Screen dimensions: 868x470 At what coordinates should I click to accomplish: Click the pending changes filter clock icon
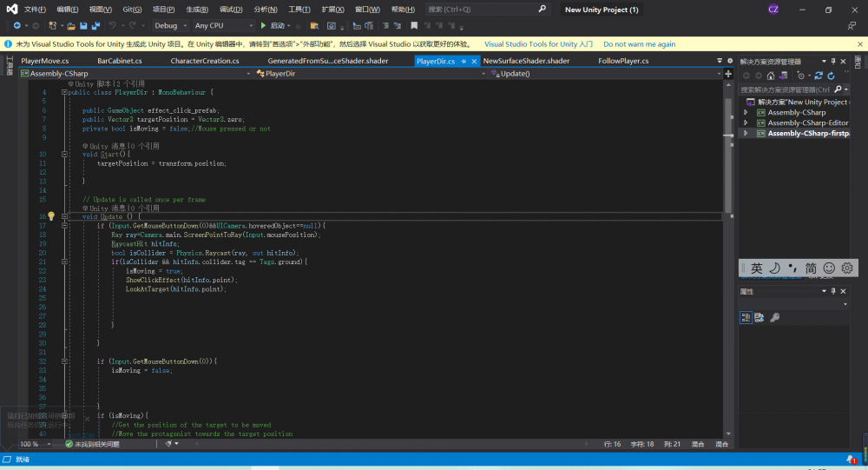pyautogui.click(x=800, y=76)
